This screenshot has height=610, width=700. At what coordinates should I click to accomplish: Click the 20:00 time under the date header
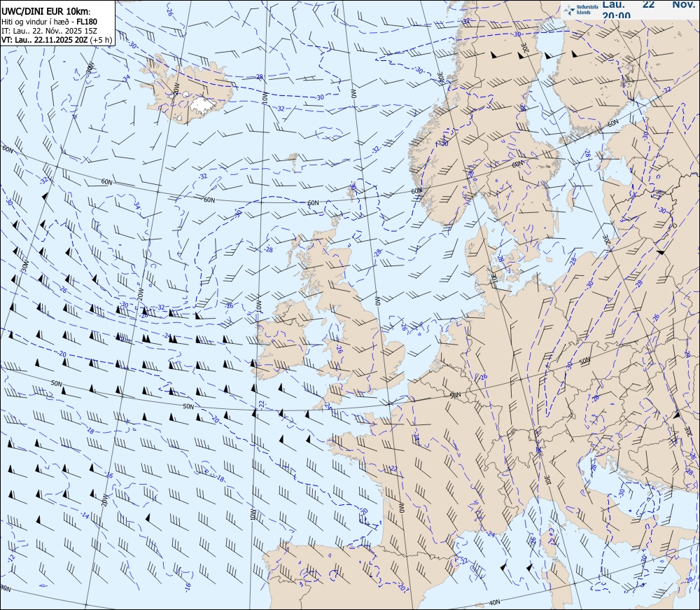coord(617,15)
